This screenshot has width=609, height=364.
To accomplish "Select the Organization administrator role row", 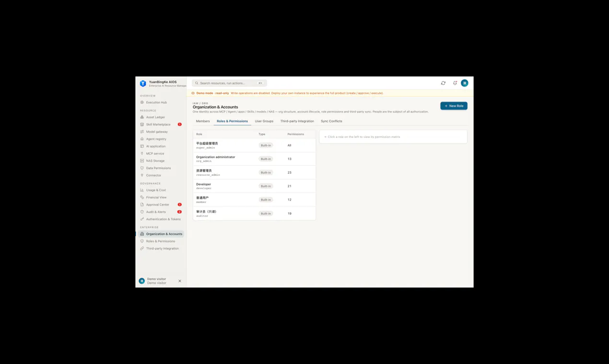I will [x=254, y=159].
